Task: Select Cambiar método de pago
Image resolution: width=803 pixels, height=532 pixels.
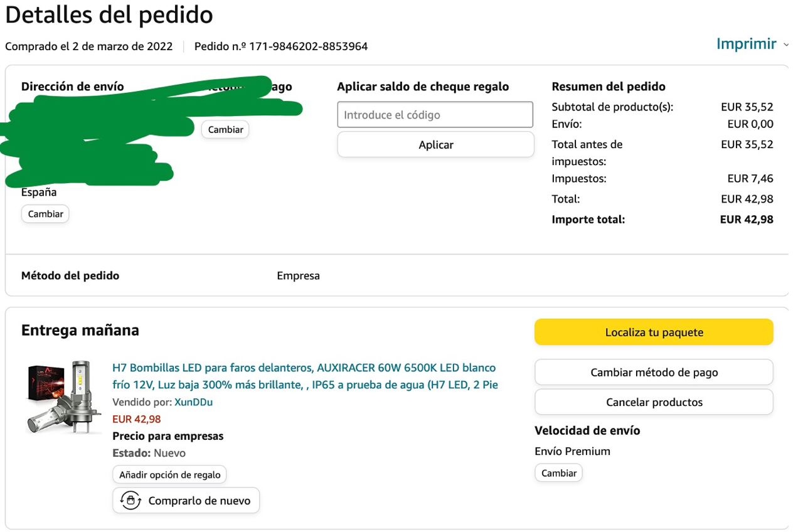Action: pos(654,373)
